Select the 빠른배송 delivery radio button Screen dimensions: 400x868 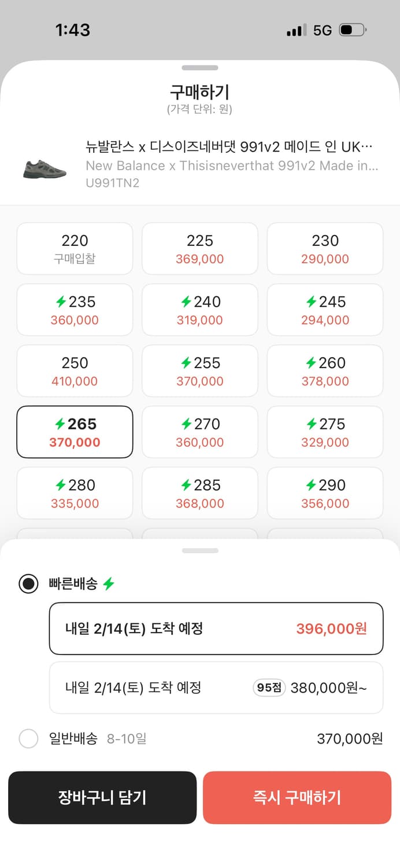tap(28, 584)
